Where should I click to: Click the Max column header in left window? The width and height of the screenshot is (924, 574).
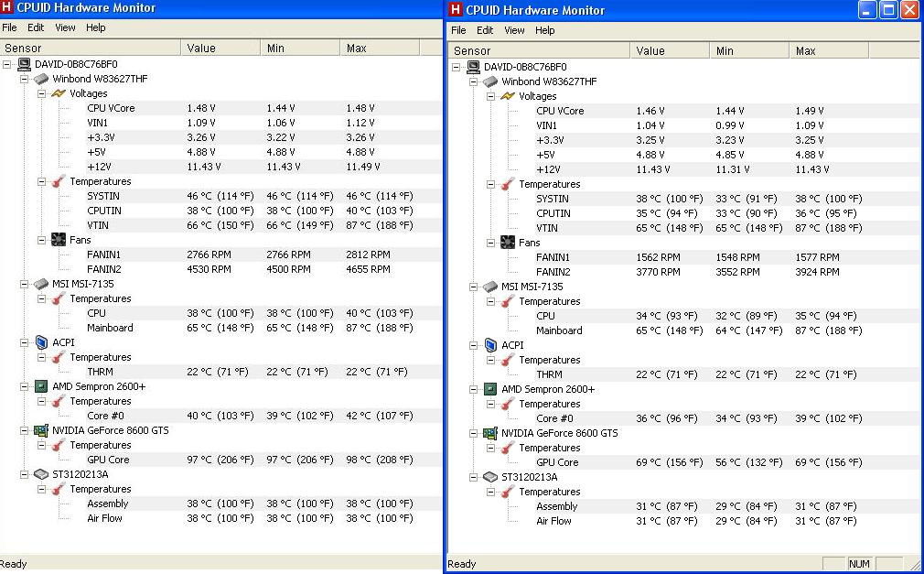tap(380, 48)
